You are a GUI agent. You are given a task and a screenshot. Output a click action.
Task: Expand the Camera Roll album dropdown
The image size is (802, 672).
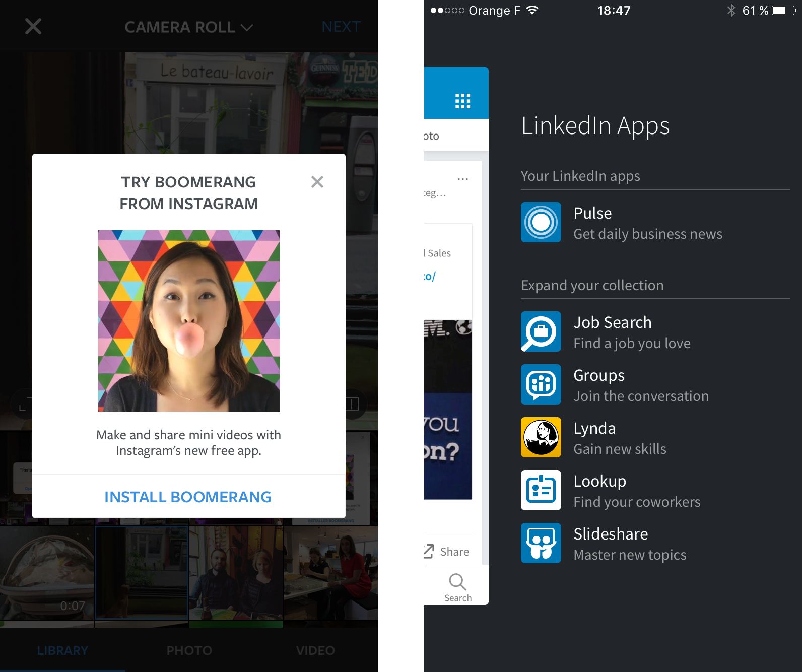pos(189,27)
